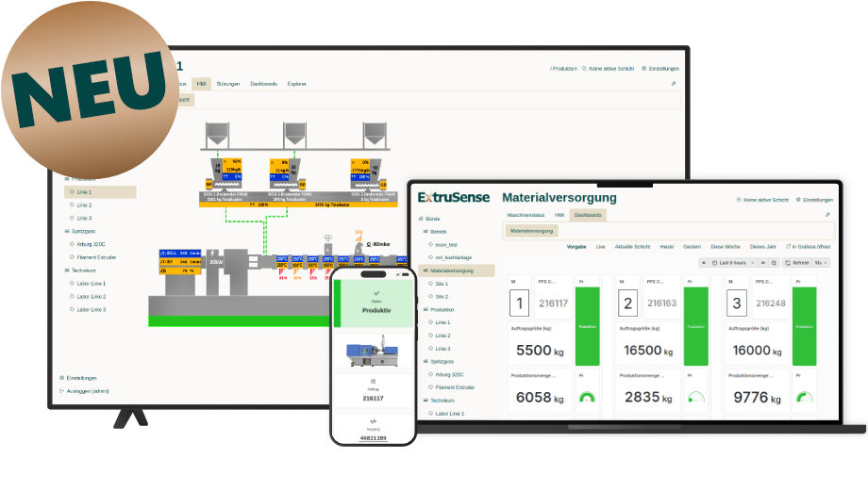The width and height of the screenshot is (868, 492).
Task: Tap the Auftrag icon above 216117 on the phone
Action: tap(373, 382)
